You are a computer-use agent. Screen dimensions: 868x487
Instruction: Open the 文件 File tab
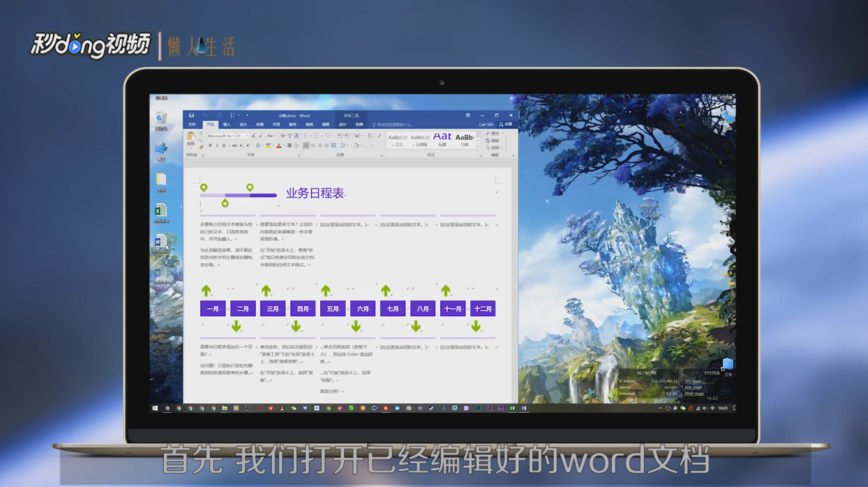tap(192, 124)
